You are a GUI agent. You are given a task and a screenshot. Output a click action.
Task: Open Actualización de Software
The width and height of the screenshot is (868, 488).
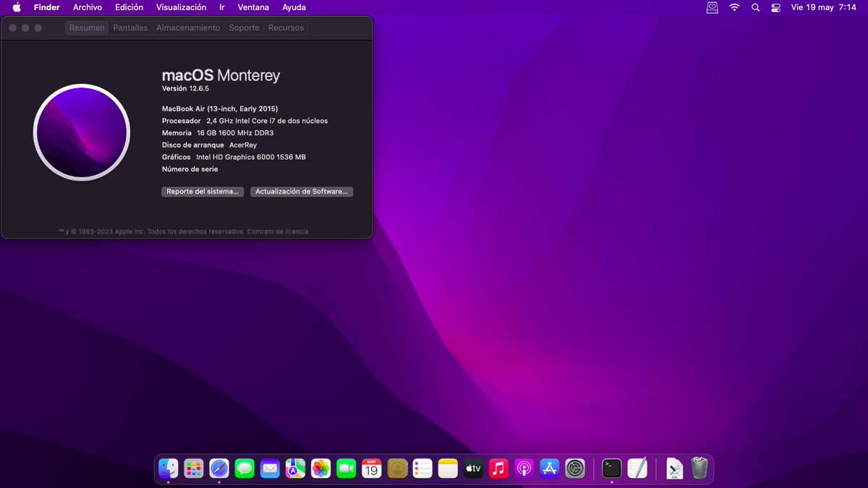tap(302, 192)
